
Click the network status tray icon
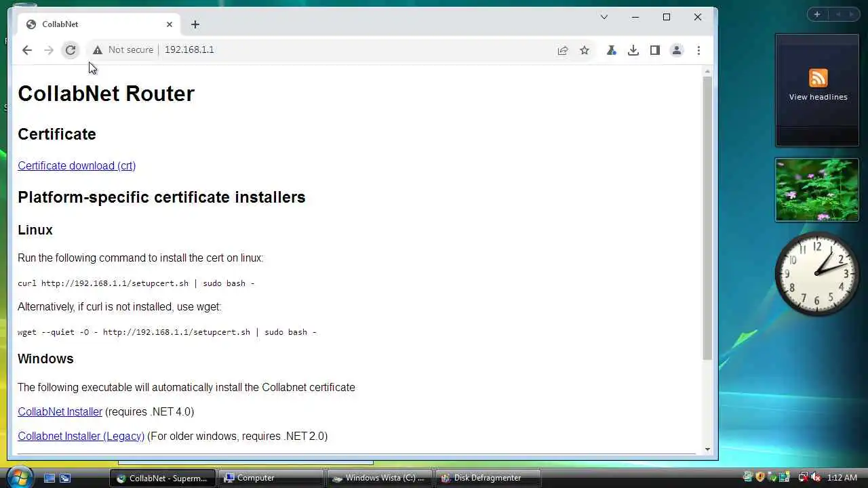click(x=803, y=478)
